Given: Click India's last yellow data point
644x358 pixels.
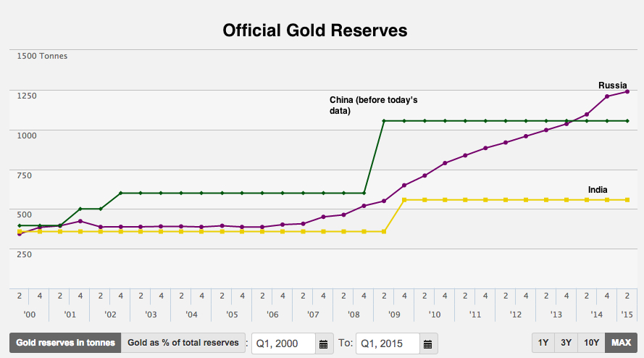Looking at the screenshot, I should (627, 199).
